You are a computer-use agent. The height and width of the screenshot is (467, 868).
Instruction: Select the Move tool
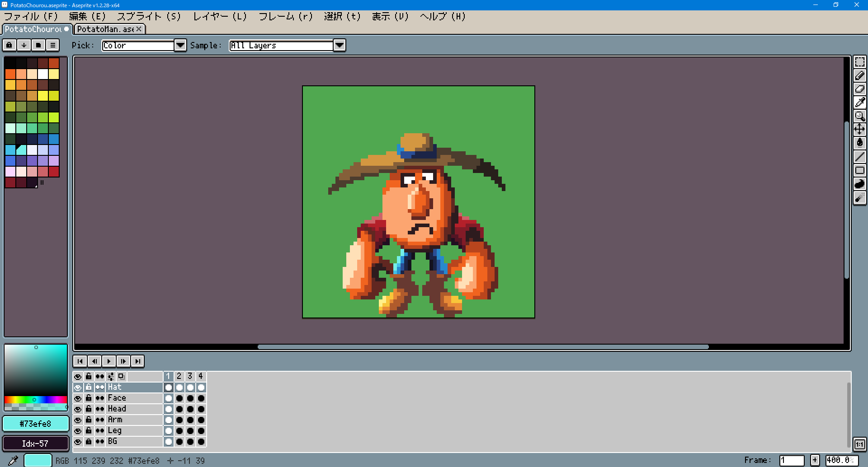(x=859, y=130)
